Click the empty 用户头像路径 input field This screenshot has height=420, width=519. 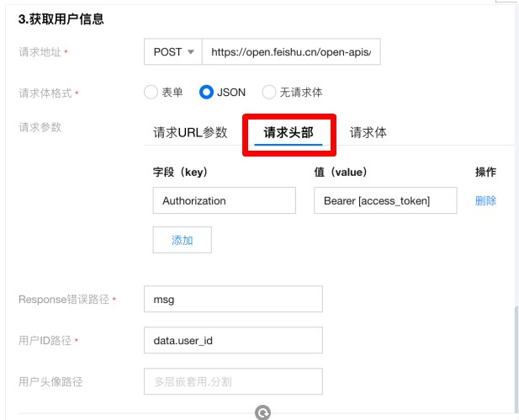(x=233, y=381)
